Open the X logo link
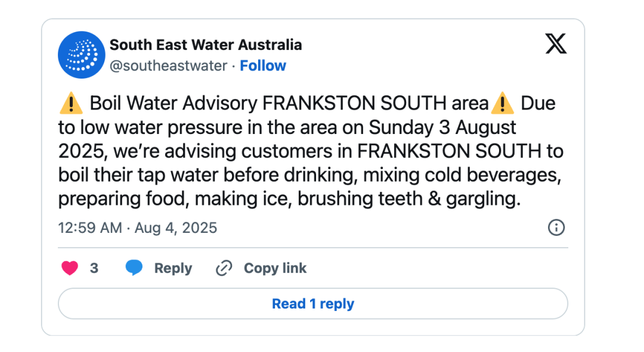The image size is (644, 352). (556, 43)
